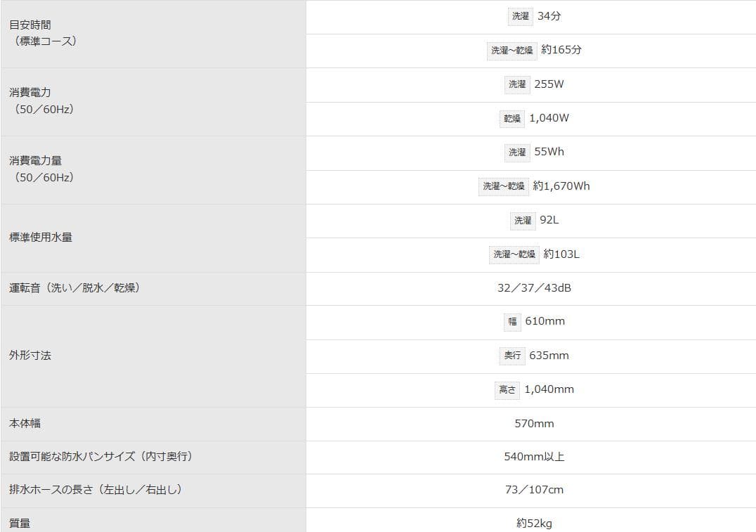The image size is (756, 532).
Task: Click the 乾燥 tag beside 1,040W
Action: (x=511, y=119)
